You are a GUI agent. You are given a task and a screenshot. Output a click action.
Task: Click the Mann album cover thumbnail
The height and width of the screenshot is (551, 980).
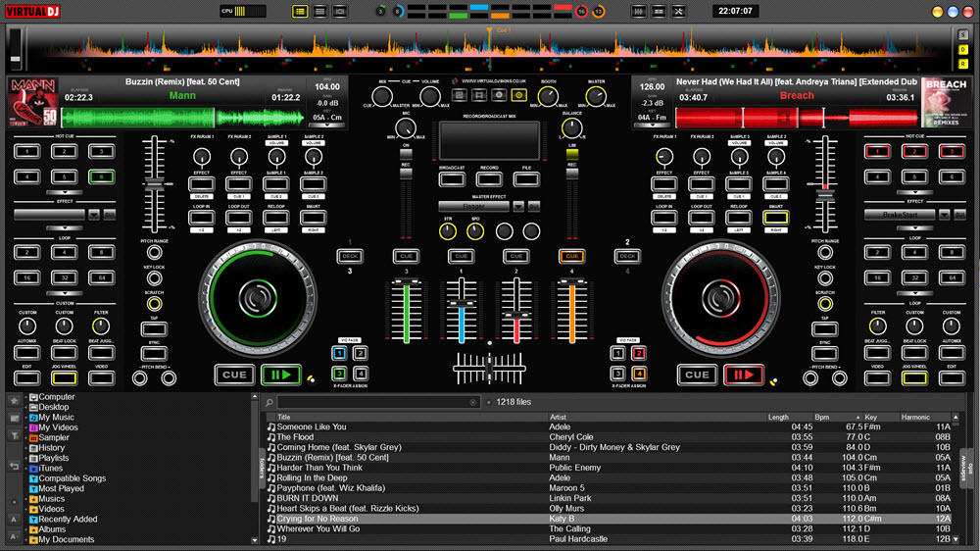click(x=33, y=102)
